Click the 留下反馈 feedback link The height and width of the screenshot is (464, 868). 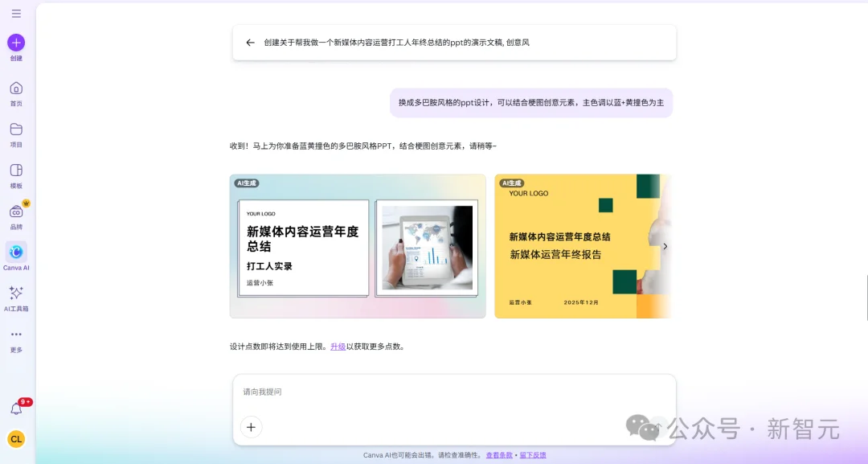coord(531,454)
